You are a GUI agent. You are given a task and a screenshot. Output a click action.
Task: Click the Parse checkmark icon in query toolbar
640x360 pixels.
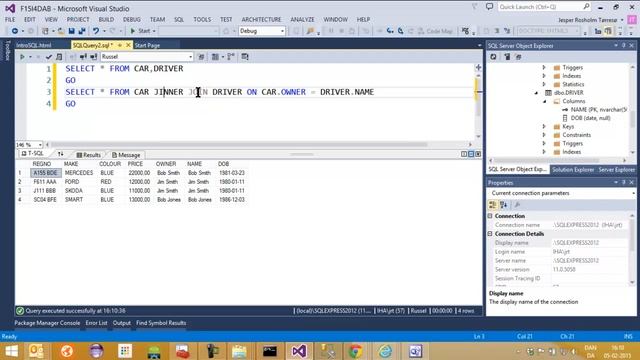(49, 57)
